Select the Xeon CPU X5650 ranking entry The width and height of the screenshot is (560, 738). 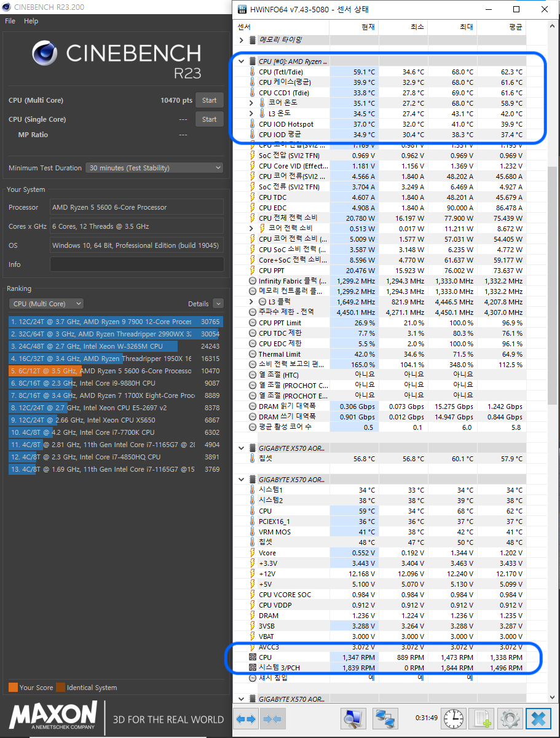(116, 420)
